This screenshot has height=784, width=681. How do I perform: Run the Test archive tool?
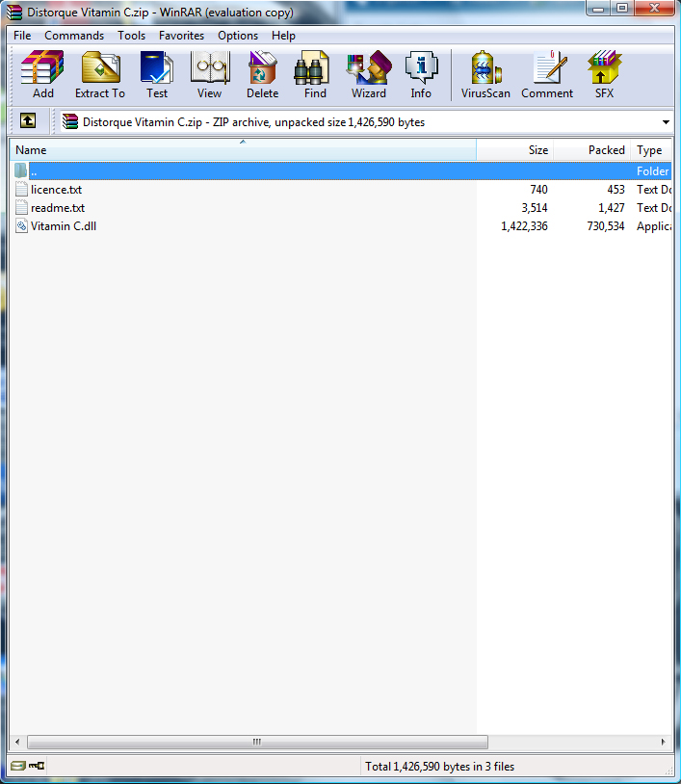tap(157, 74)
